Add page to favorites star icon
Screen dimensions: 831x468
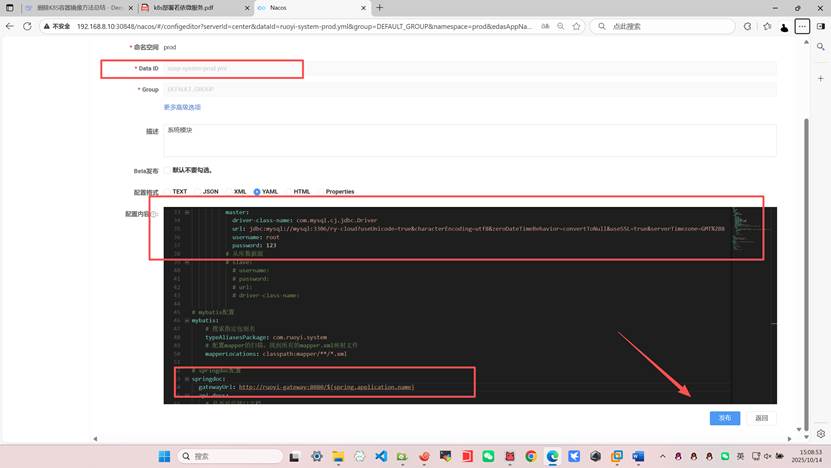(577, 26)
